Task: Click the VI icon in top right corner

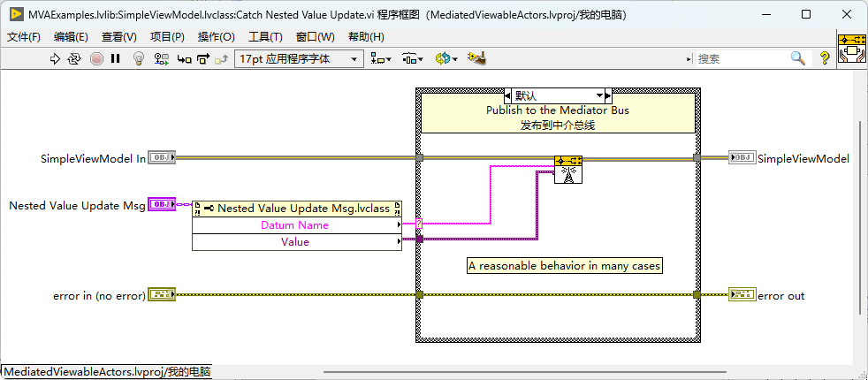Action: [852, 48]
